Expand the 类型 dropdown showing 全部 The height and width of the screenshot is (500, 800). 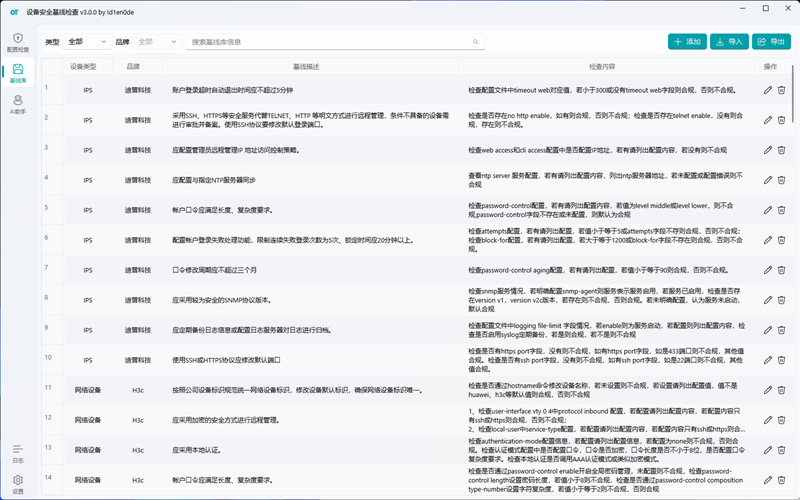click(x=87, y=42)
